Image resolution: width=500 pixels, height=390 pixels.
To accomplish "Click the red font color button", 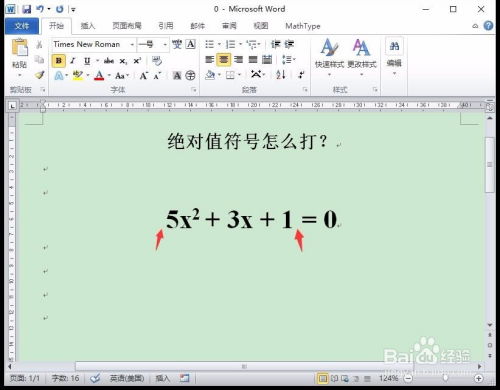I will click(99, 76).
